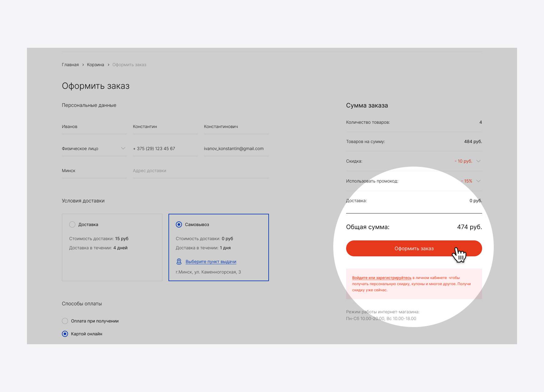Select the Доставка delivery radio button
544x392 pixels.
(x=72, y=224)
